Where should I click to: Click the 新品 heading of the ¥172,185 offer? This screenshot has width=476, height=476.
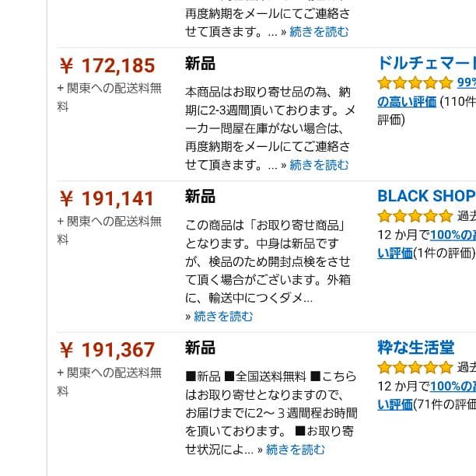click(200, 64)
